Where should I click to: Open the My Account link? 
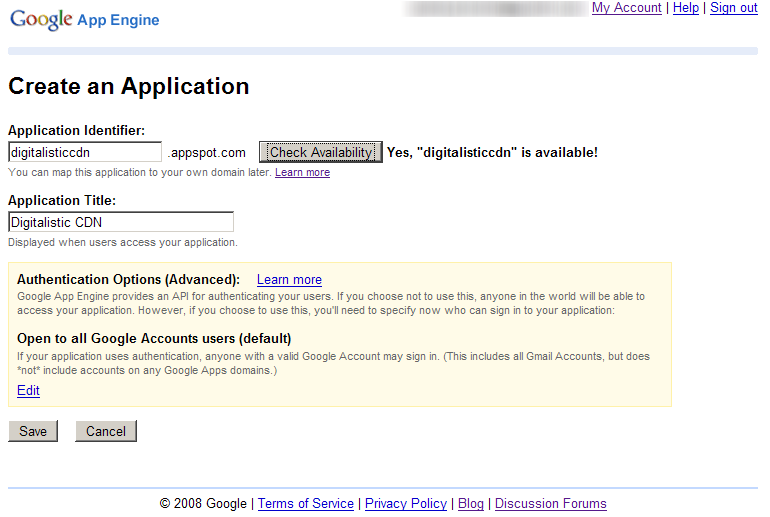point(627,8)
